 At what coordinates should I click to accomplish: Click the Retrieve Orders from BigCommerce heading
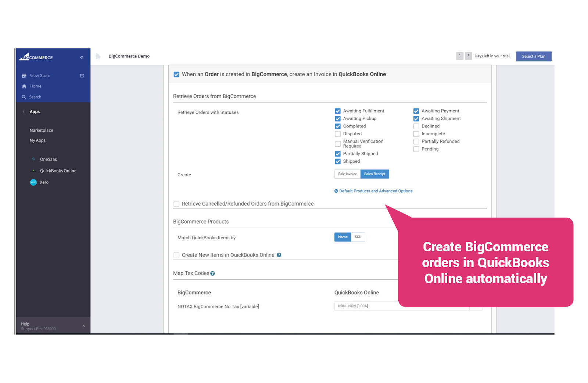(x=215, y=96)
